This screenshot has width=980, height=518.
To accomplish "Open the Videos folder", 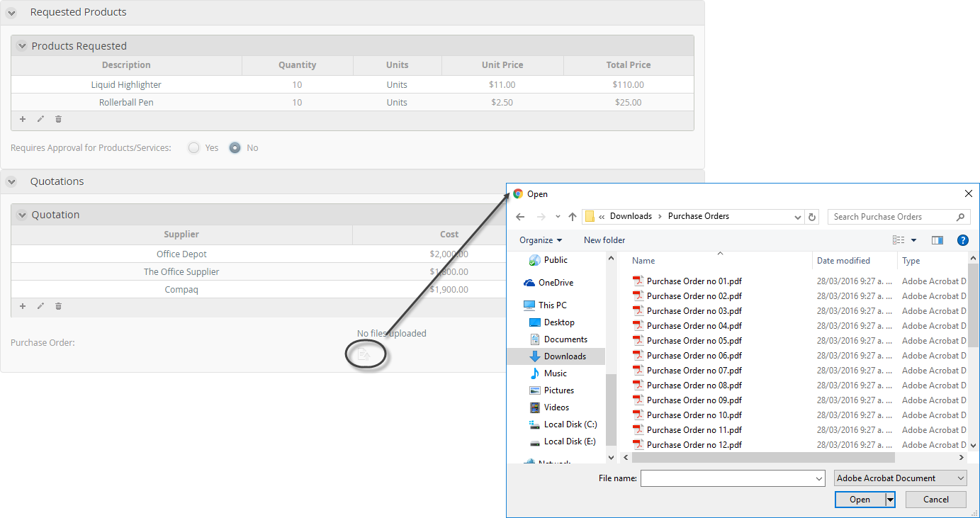I will coord(549,407).
